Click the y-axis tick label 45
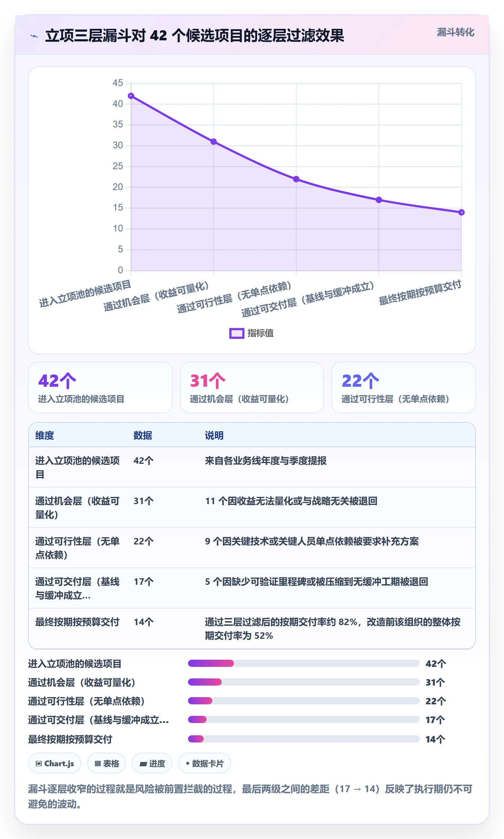This screenshot has height=839, width=504. [118, 83]
